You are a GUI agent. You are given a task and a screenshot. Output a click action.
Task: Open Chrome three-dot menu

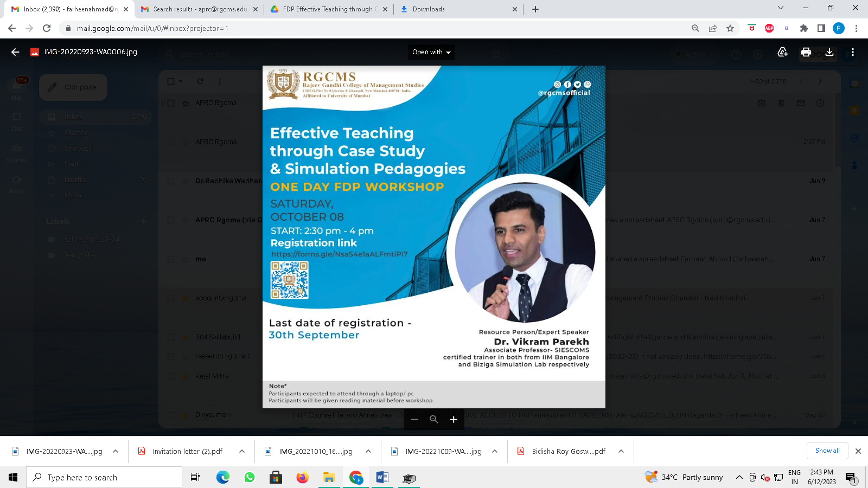coord(856,28)
